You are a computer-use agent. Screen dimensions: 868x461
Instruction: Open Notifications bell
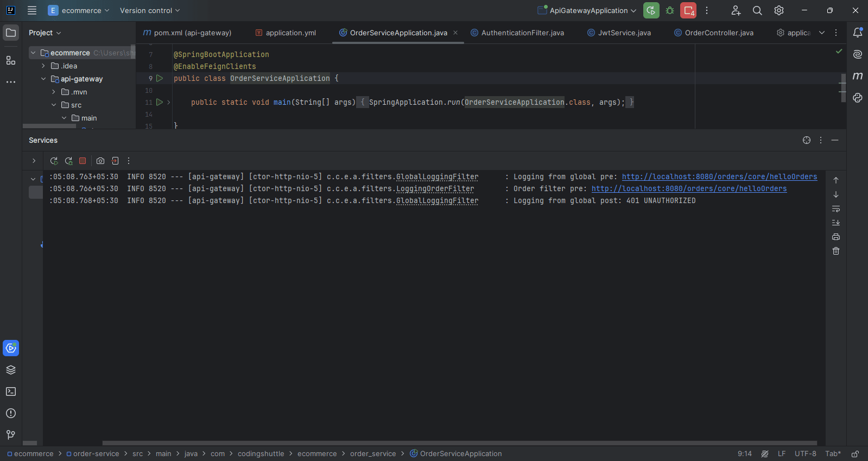click(858, 33)
